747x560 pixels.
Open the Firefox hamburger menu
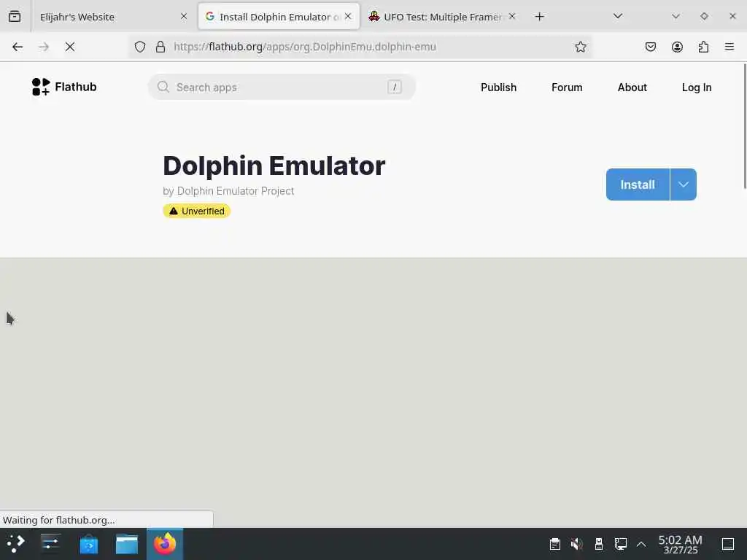[x=729, y=47]
